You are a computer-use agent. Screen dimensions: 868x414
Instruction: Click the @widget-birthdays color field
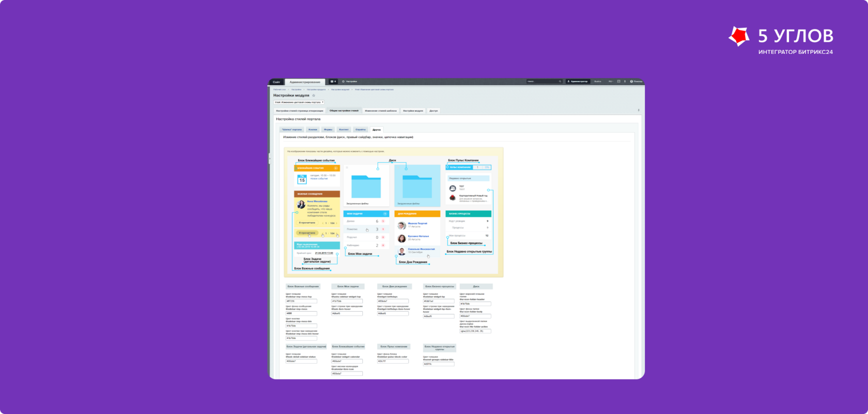point(393,301)
